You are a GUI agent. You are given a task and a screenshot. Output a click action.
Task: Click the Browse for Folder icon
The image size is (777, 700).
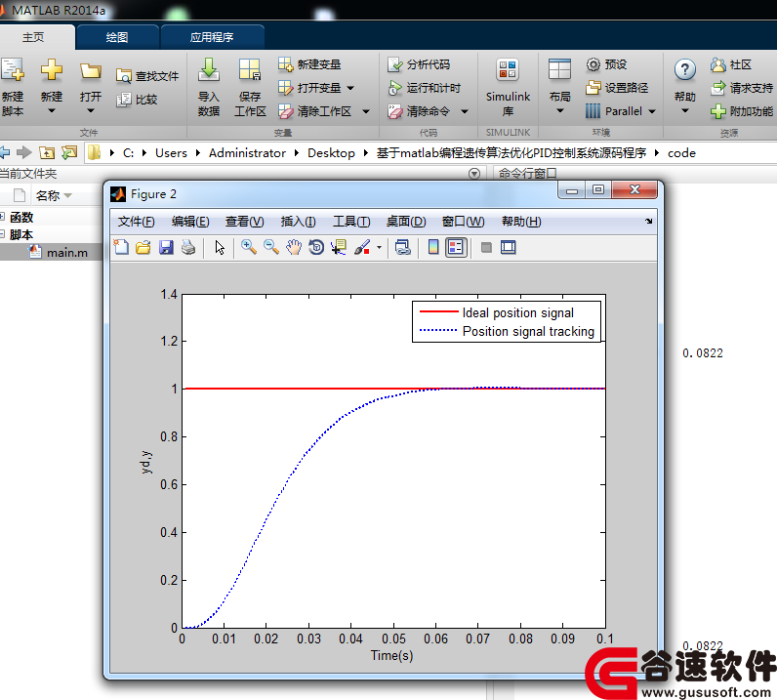(69, 152)
